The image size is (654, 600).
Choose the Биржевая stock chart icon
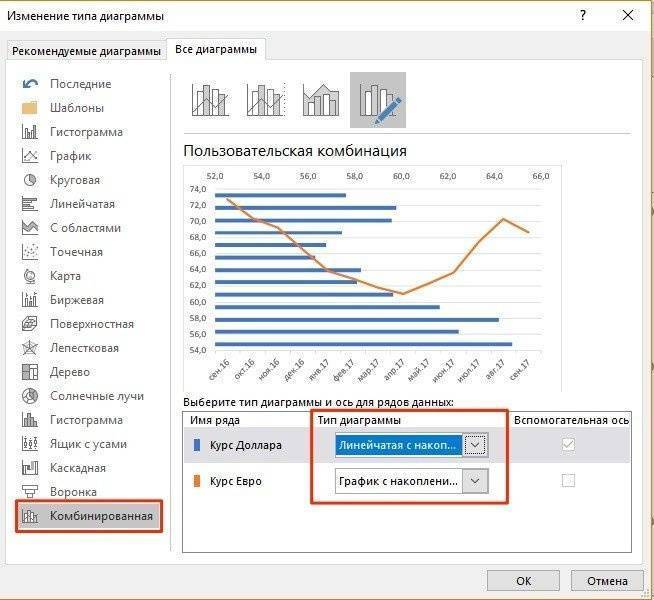[30, 300]
